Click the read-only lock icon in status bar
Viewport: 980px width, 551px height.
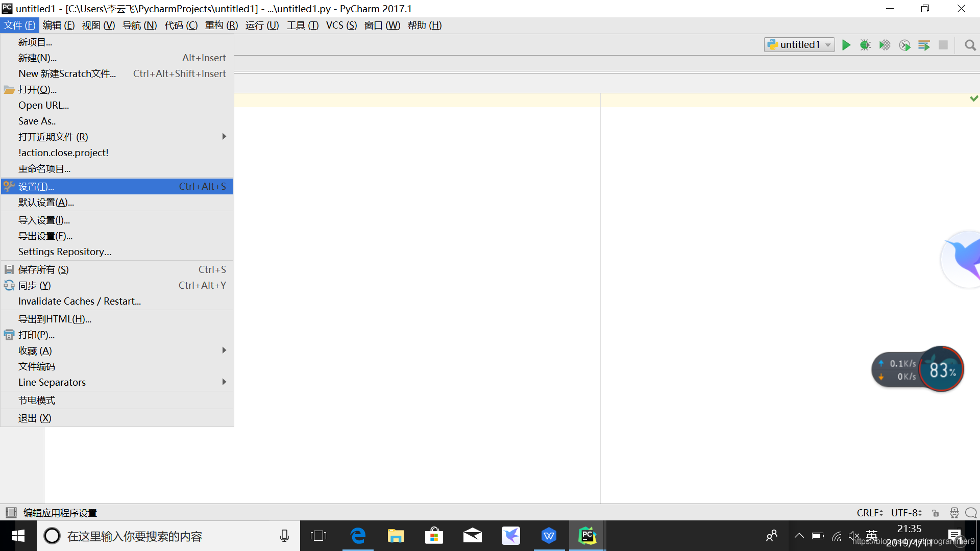[x=935, y=513]
